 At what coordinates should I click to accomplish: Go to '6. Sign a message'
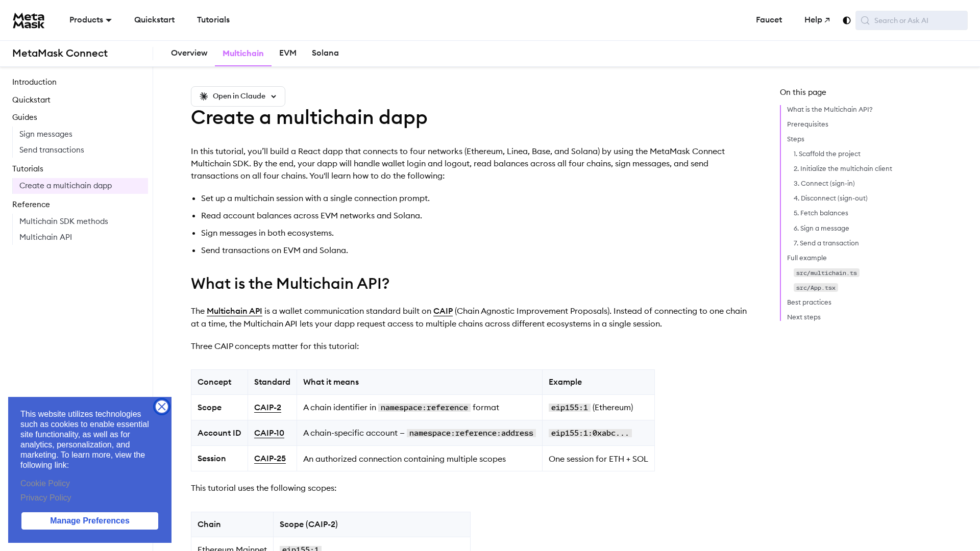(x=821, y=229)
